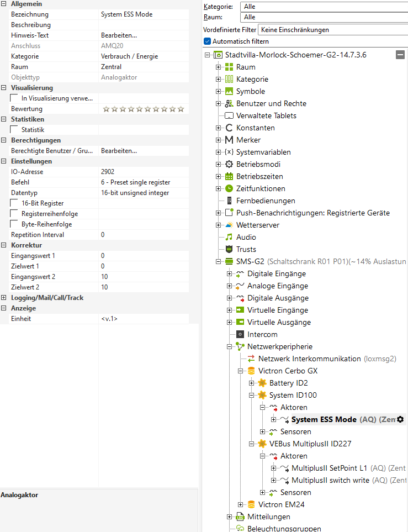Click the Fernbedienungen remote icon
The width and height of the screenshot is (408, 532).
click(x=229, y=201)
